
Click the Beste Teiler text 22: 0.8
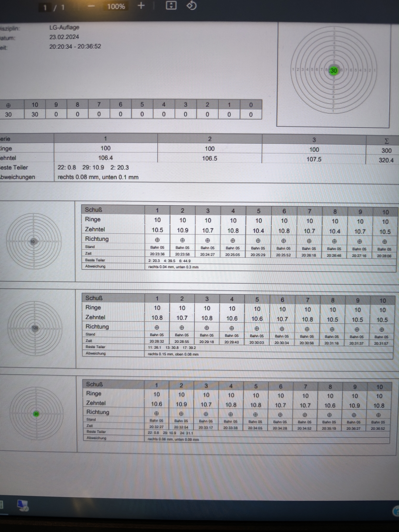(67, 168)
